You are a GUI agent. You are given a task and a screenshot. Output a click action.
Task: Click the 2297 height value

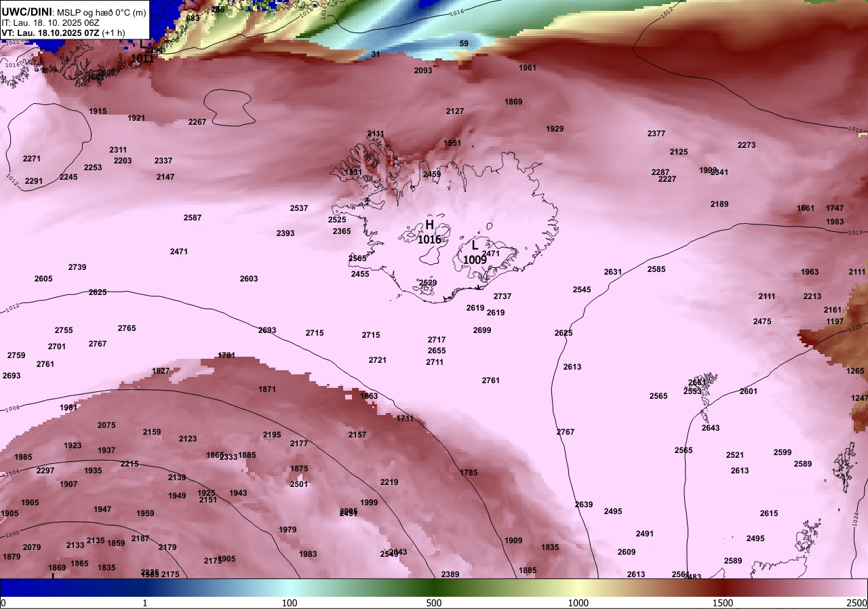point(45,471)
